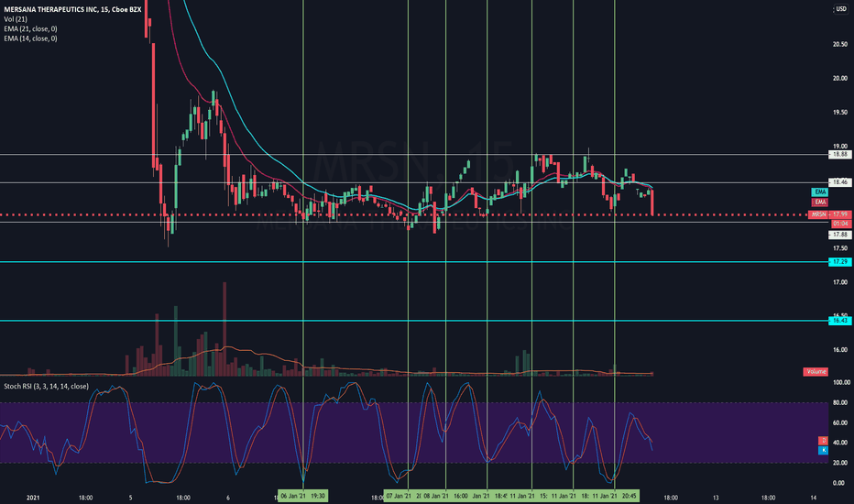Viewport: 854px width, 504px height.
Task: Click the 07 Jan '21 time marker
Action: click(x=402, y=497)
